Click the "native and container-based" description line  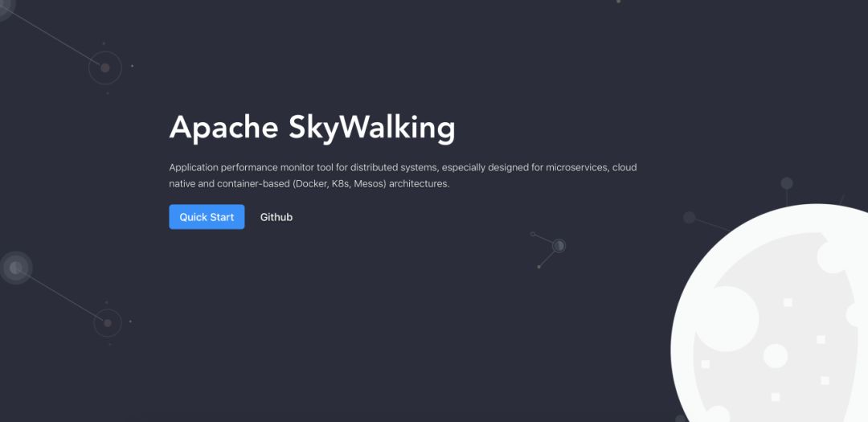click(309, 184)
